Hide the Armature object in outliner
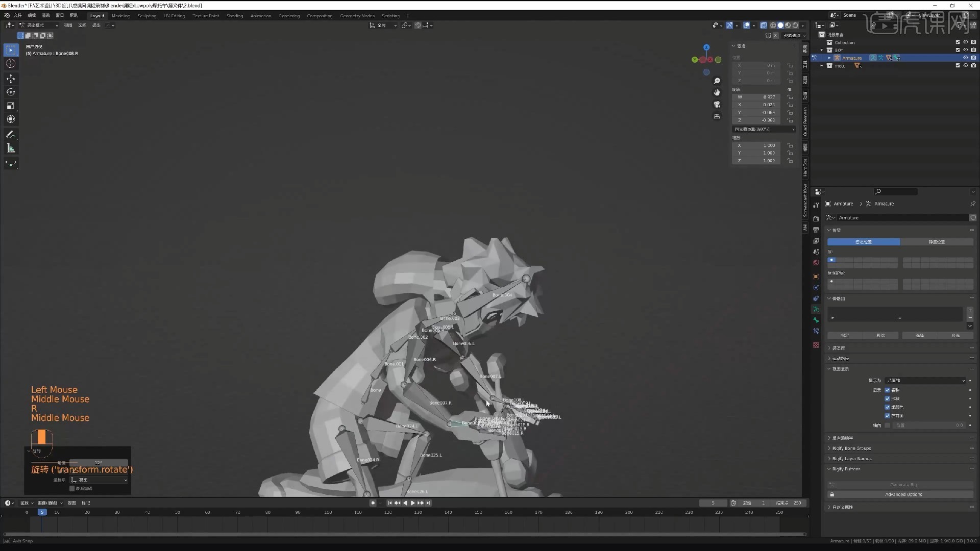The height and width of the screenshot is (551, 980). 965,58
